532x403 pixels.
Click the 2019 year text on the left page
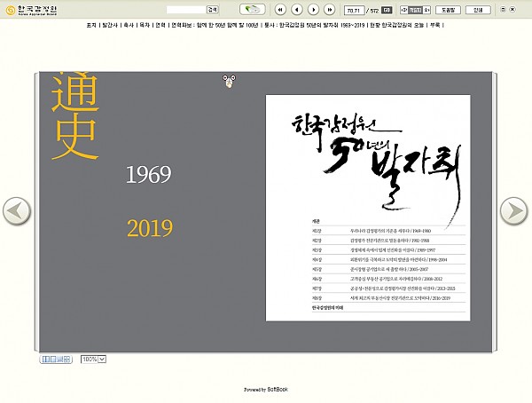150,228
